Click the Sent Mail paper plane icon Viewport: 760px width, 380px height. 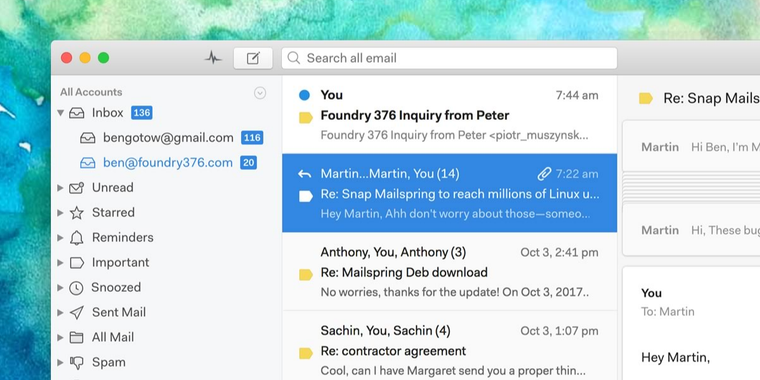coord(77,313)
